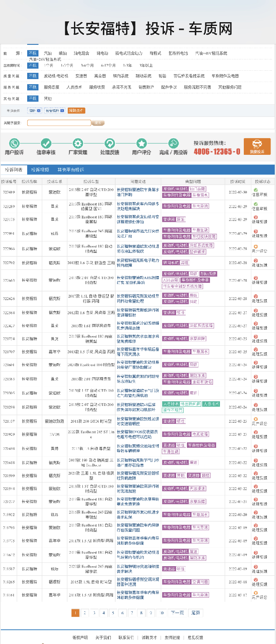
Task: Click the 变速器 tag in complaint 722564
Action: point(169,313)
